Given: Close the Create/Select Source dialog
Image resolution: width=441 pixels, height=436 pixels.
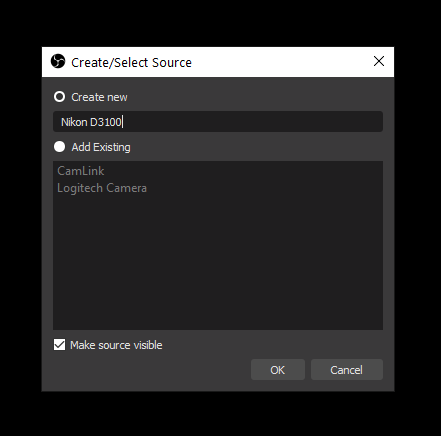Looking at the screenshot, I should (x=379, y=61).
